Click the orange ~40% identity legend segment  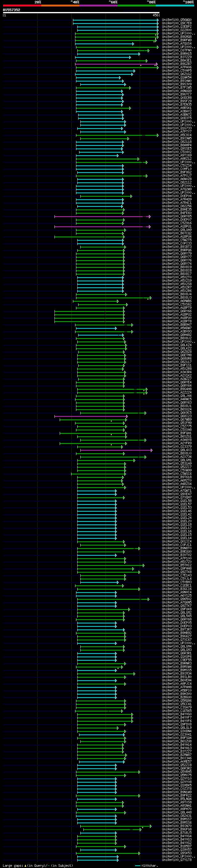(60, 6)
